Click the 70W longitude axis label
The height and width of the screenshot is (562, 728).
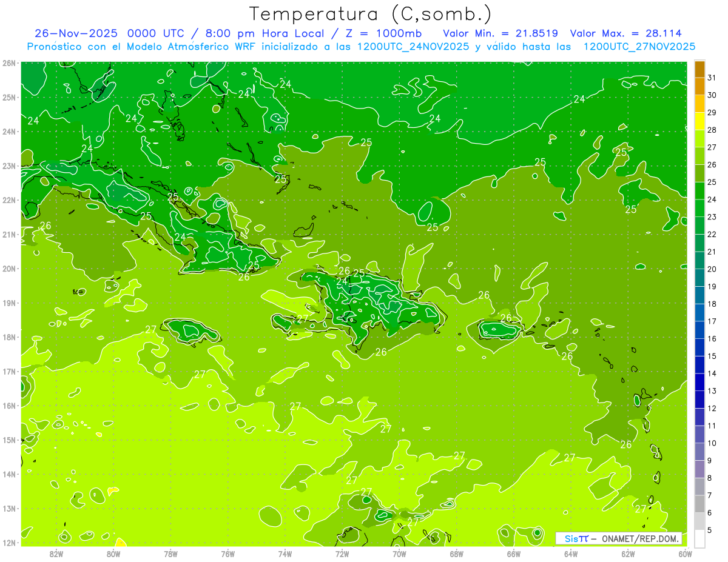[x=399, y=554]
